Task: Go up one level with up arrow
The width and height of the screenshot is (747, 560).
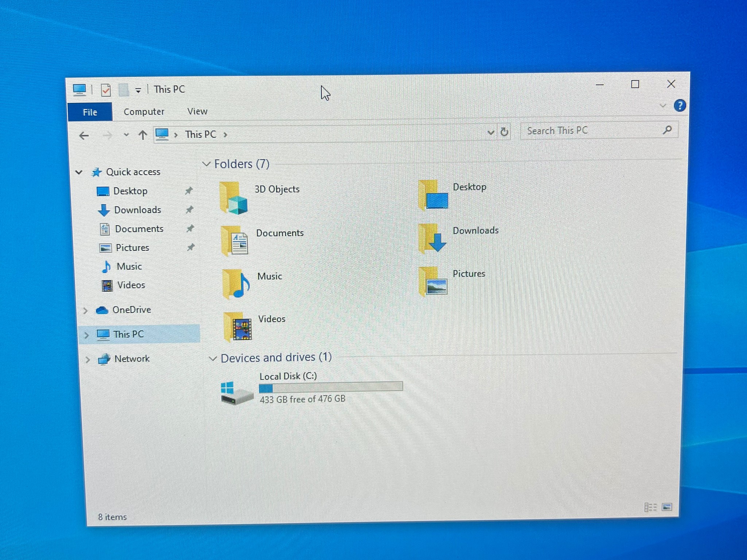Action: click(x=143, y=135)
